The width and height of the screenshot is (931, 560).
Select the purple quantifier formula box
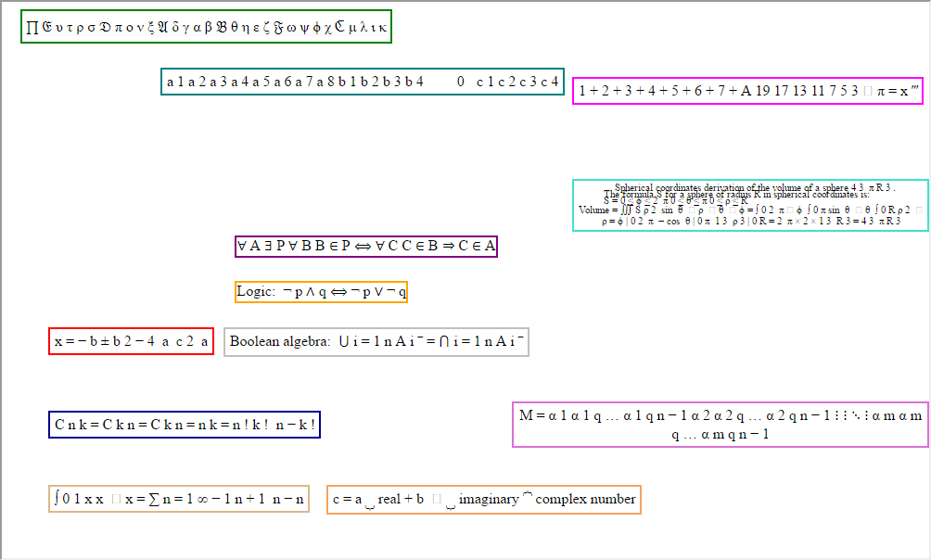[365, 246]
